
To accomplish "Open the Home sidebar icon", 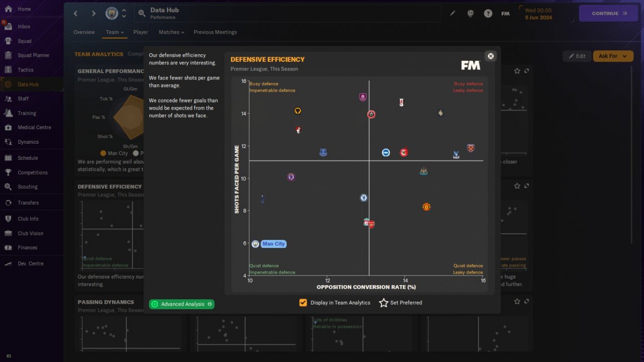I will pos(8,9).
